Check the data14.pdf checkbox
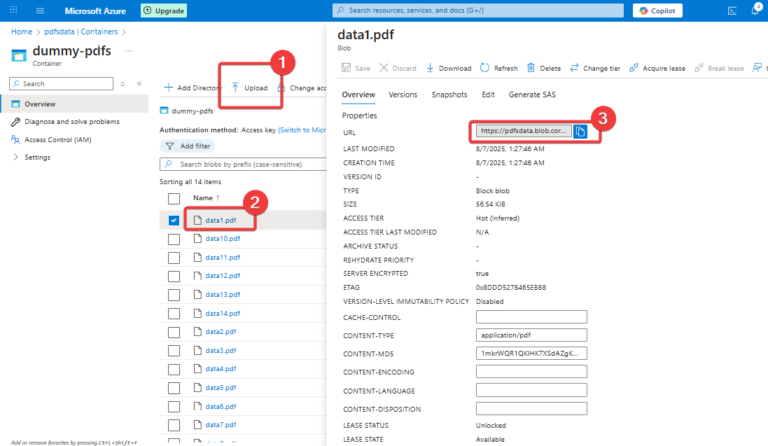The width and height of the screenshot is (768, 446). coord(174,313)
